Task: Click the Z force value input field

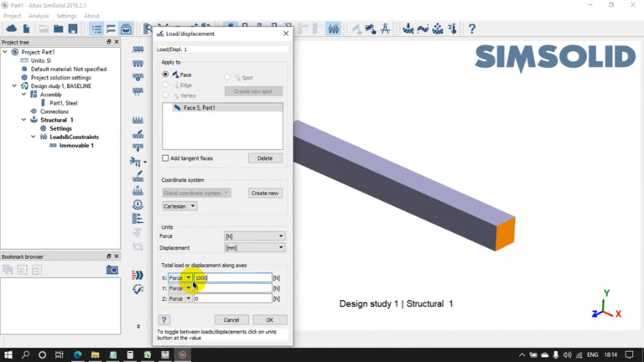Action: pos(232,298)
